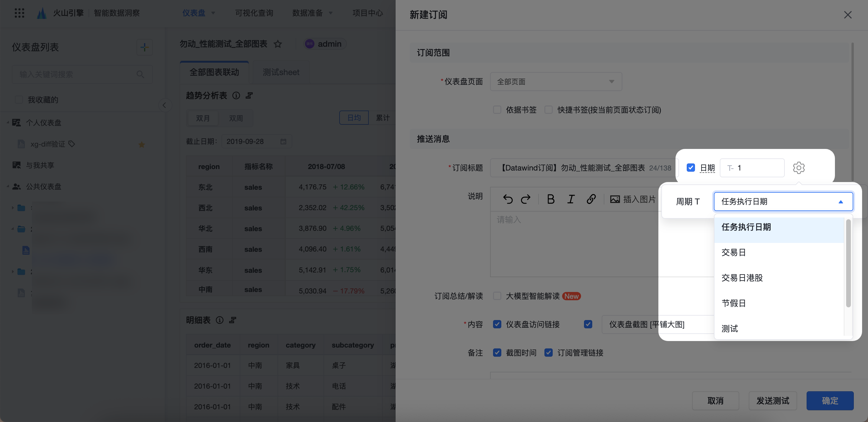Add a new dashboard with plus icon
This screenshot has height=422, width=868.
[145, 47]
